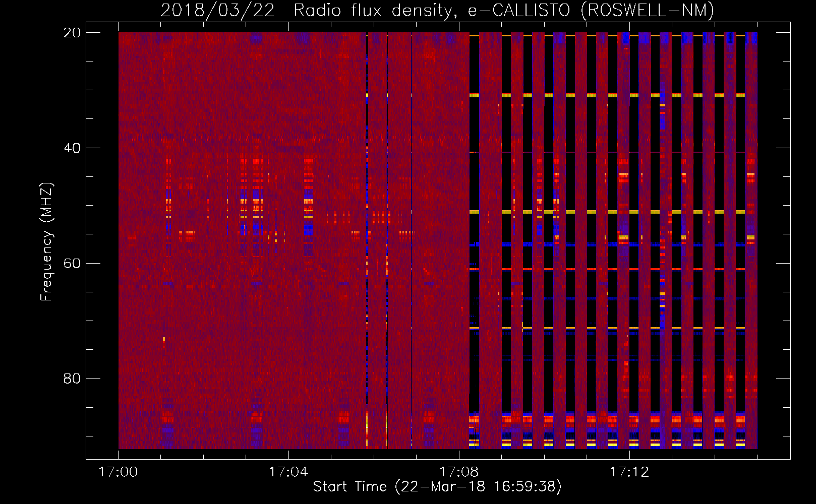Click the 'Frequency (MHZ)' axis label

pyautogui.click(x=46, y=242)
